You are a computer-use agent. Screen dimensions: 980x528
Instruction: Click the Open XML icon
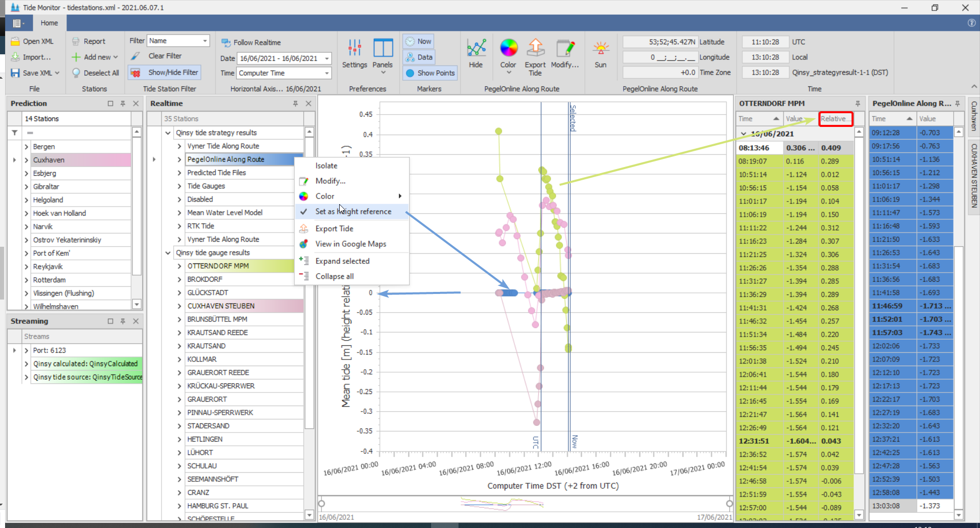[x=16, y=42]
